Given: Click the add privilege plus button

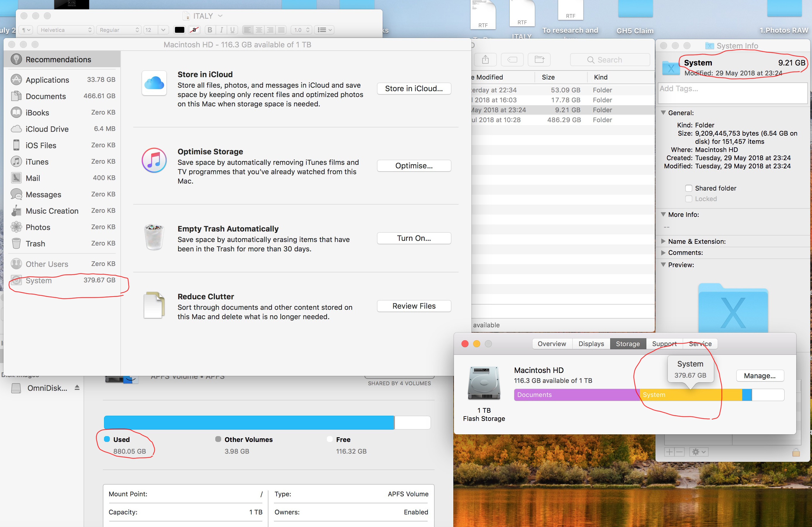Looking at the screenshot, I should click(x=669, y=452).
